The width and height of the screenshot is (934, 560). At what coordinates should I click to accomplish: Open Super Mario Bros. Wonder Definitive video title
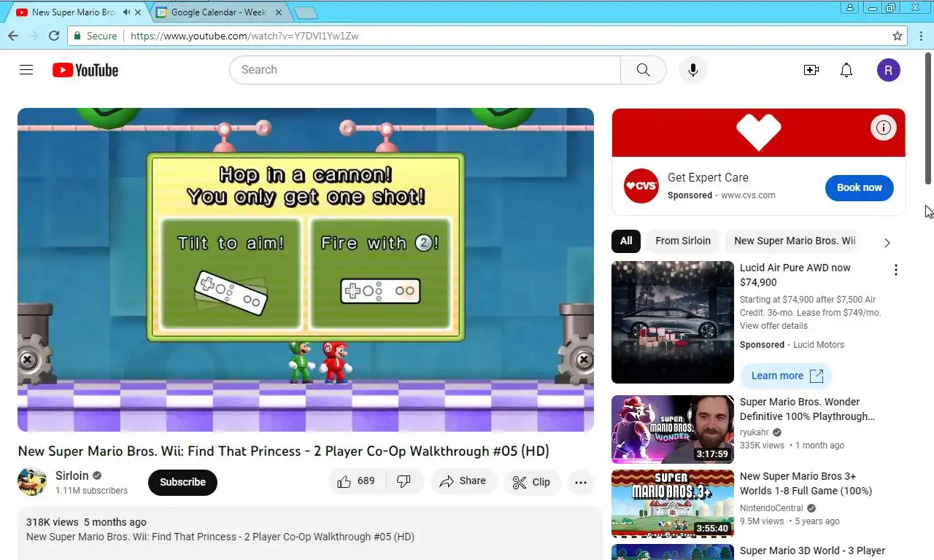coord(807,409)
